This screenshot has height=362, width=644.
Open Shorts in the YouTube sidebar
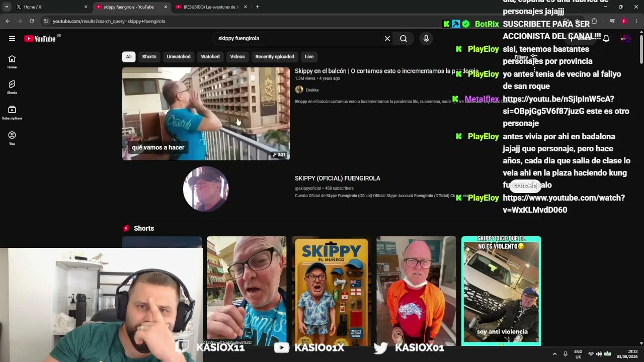coord(12,87)
